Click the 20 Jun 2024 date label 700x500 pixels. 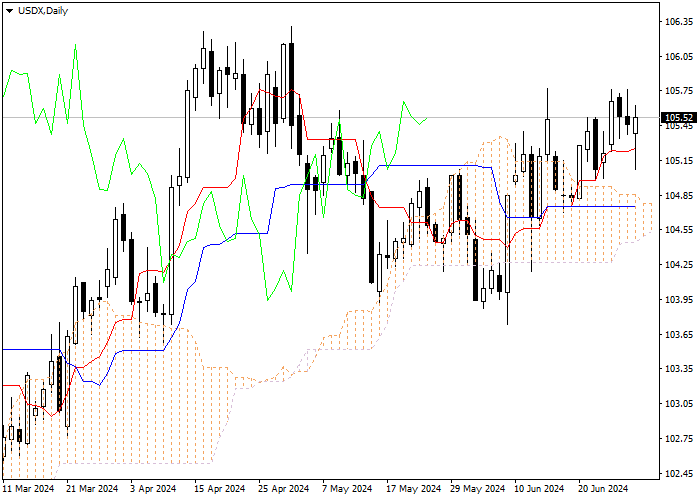point(603,489)
